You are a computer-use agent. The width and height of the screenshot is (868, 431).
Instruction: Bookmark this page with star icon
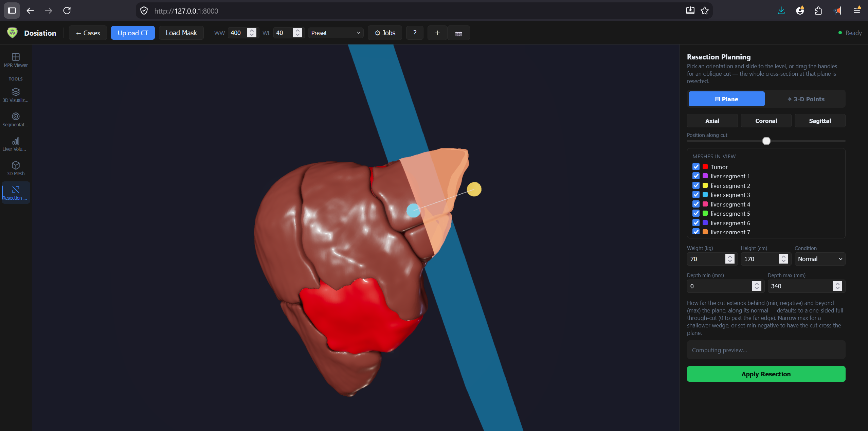pyautogui.click(x=705, y=11)
